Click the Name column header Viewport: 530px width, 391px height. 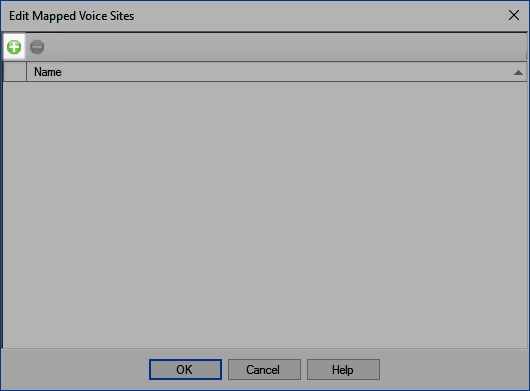[276, 72]
